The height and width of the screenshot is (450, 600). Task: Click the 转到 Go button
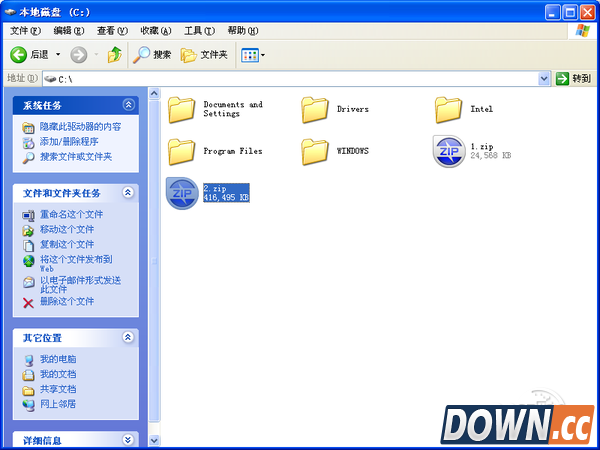click(x=573, y=79)
